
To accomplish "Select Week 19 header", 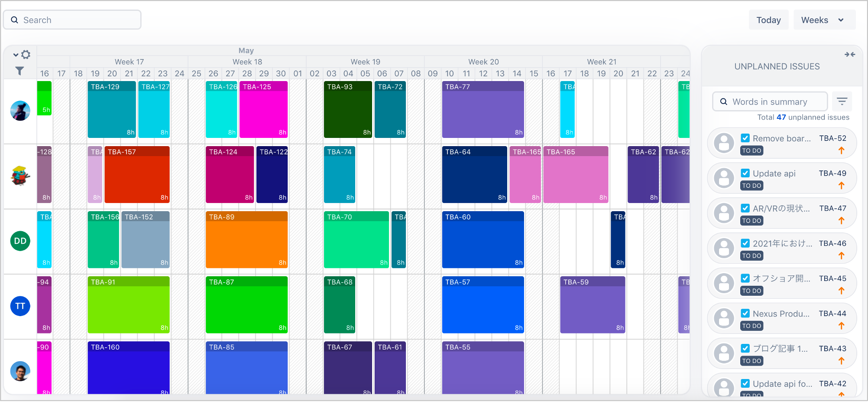I will (x=365, y=62).
